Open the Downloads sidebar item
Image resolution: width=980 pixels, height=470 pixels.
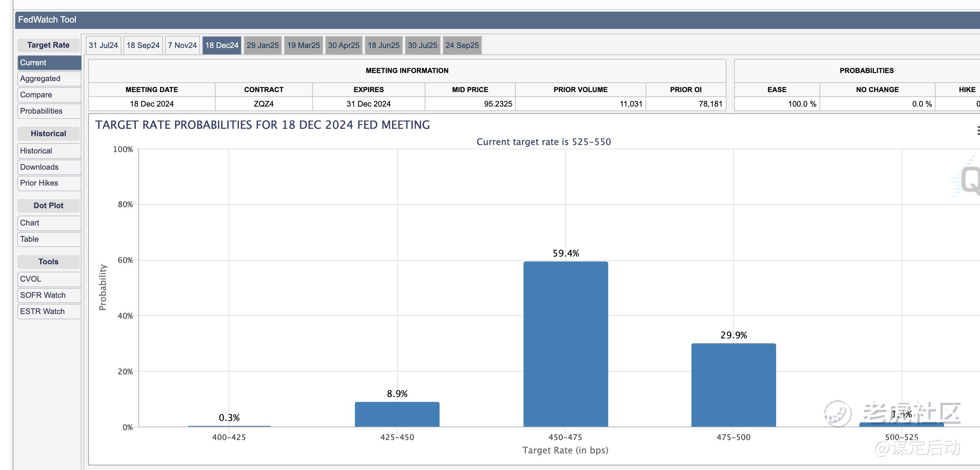(49, 167)
